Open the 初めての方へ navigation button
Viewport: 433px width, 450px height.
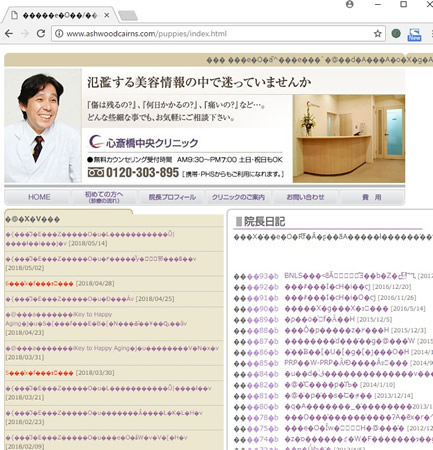click(x=104, y=197)
